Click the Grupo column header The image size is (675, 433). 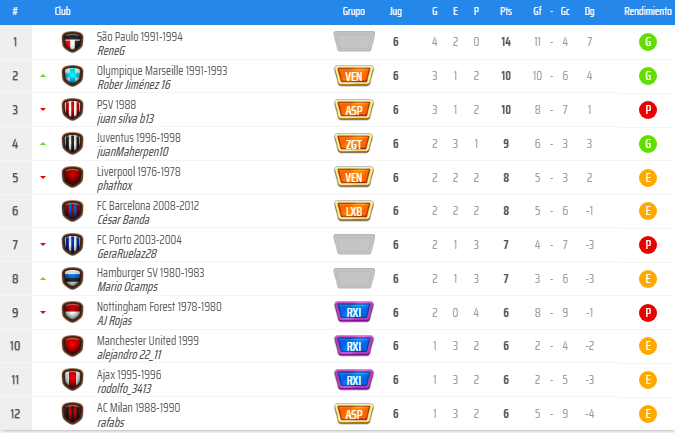tap(353, 11)
